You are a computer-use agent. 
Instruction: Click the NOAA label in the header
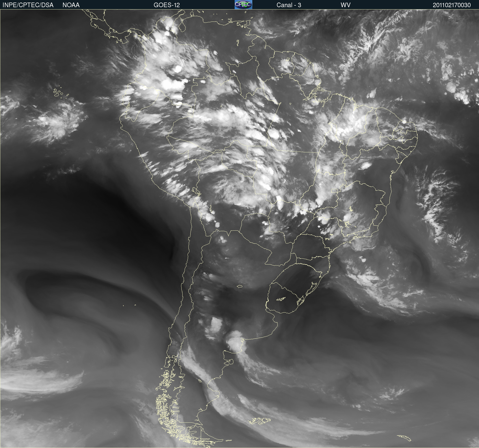71,5
